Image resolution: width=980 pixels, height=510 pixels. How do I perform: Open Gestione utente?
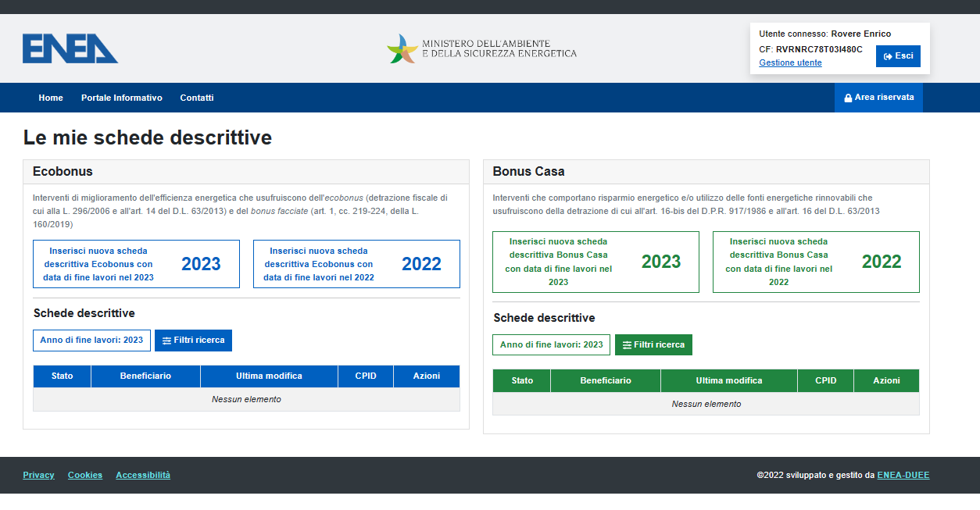[x=789, y=62]
